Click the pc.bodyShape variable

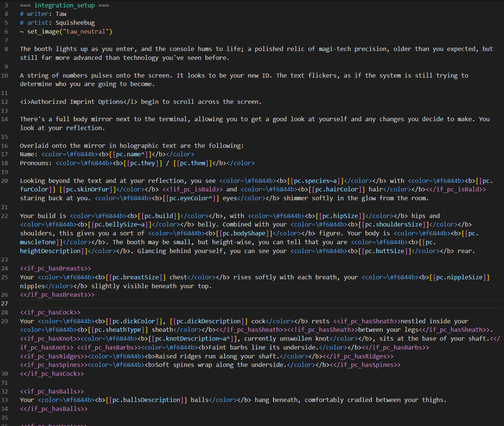click(244, 234)
